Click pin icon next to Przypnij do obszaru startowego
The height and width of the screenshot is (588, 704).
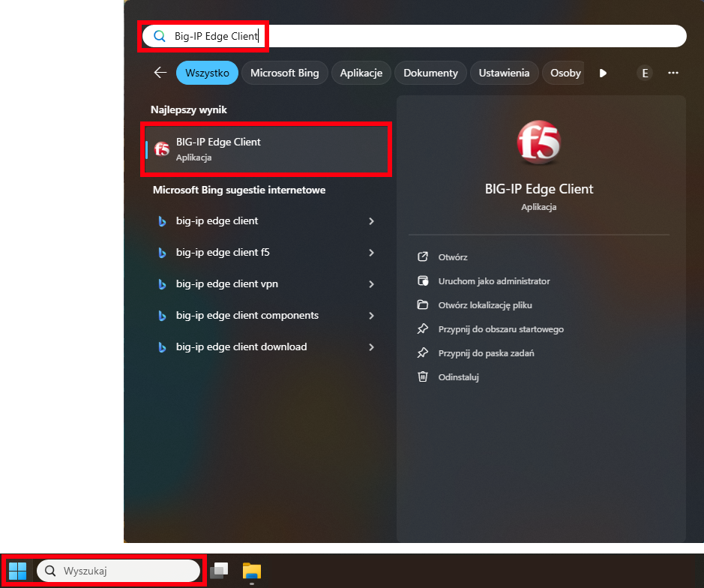[423, 328]
